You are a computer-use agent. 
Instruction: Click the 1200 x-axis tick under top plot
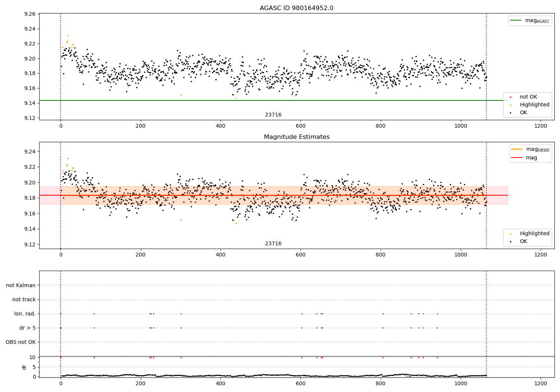click(x=541, y=126)
